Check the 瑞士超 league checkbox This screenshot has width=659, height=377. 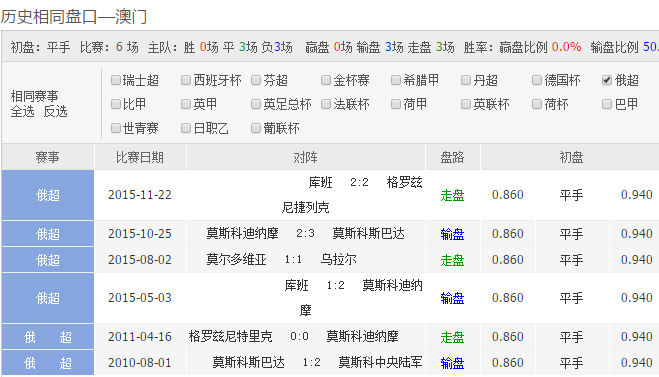(x=116, y=80)
